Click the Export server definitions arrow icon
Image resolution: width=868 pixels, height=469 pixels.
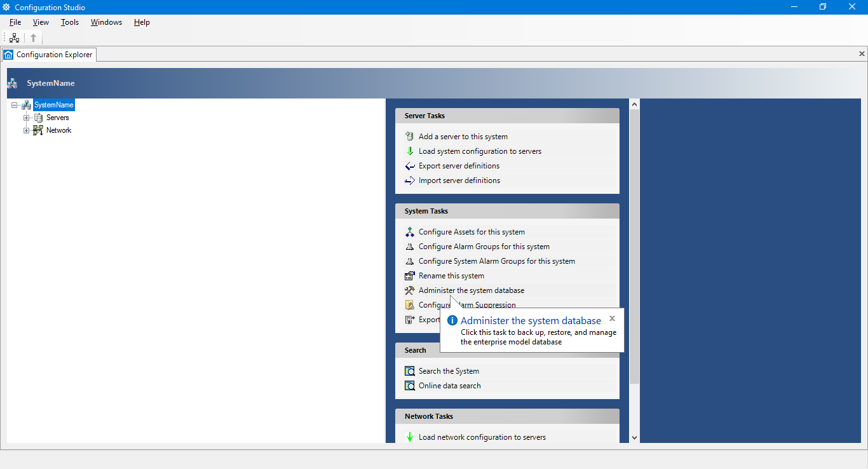410,166
